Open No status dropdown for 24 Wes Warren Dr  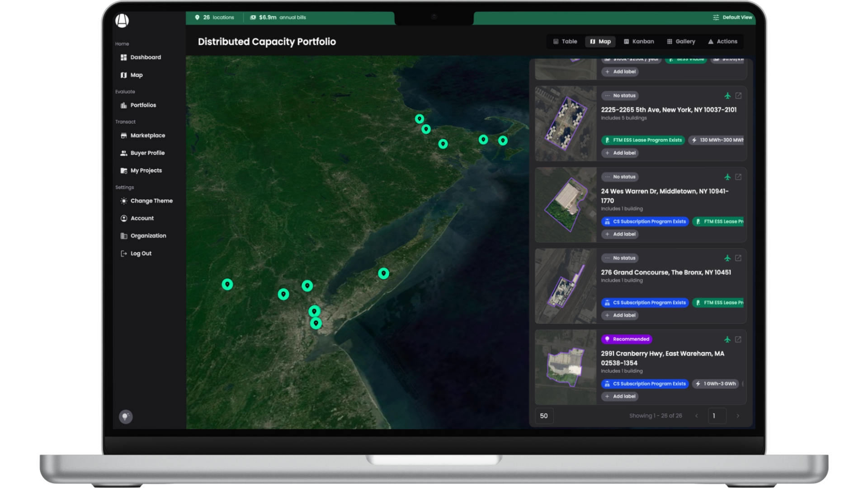click(620, 177)
